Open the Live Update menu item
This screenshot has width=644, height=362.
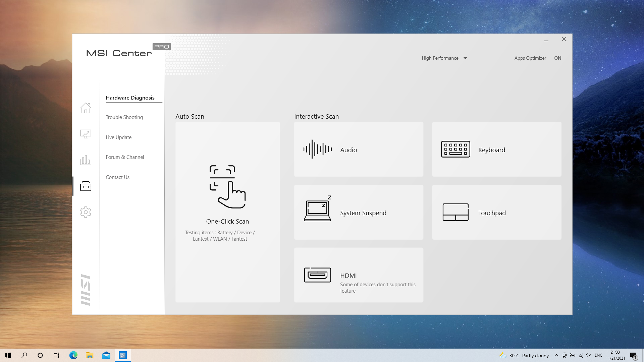pyautogui.click(x=118, y=137)
